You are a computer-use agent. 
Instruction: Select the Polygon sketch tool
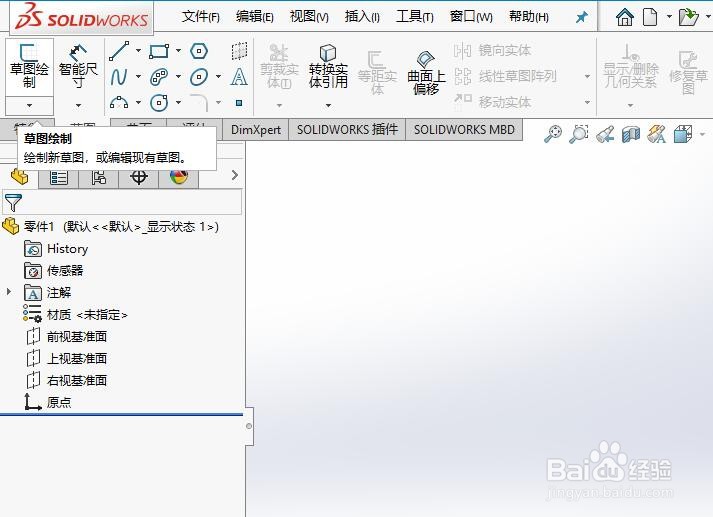click(x=199, y=51)
